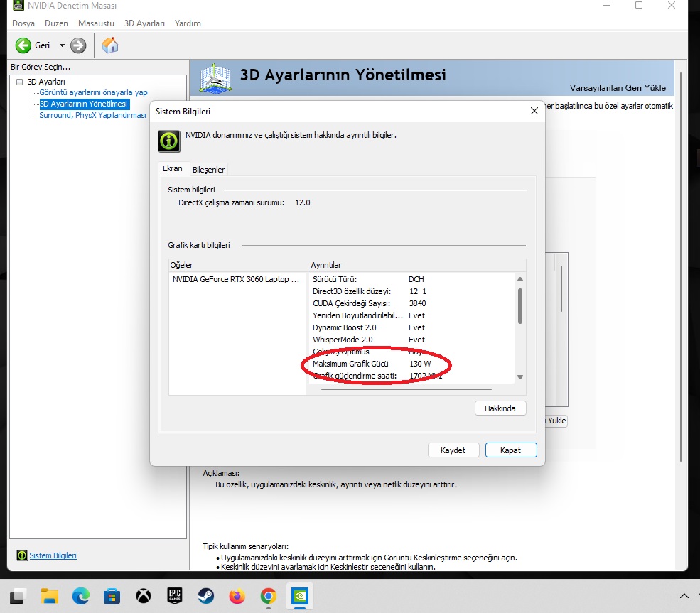Open Microsoft Edge from the taskbar
The width and height of the screenshot is (700, 613).
81,596
